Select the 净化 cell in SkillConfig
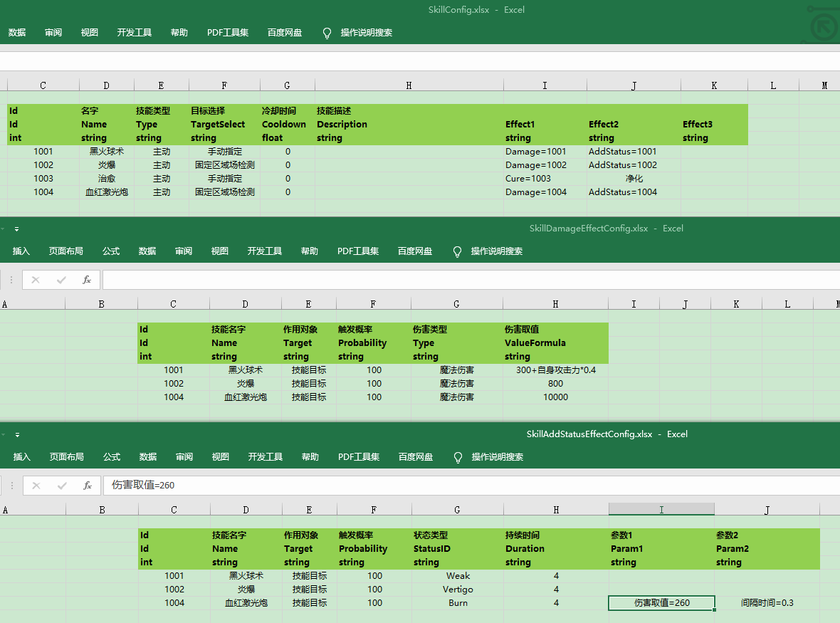 point(634,179)
